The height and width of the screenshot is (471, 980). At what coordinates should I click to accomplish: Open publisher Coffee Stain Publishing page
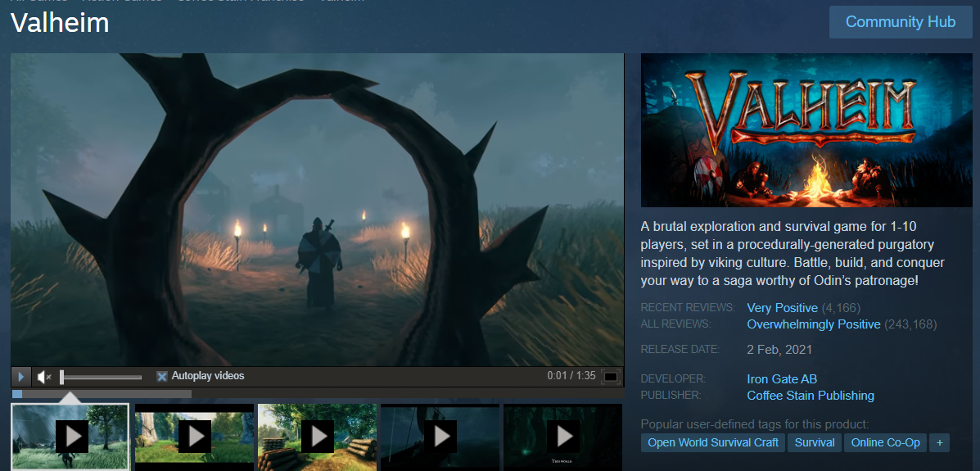[x=810, y=396]
